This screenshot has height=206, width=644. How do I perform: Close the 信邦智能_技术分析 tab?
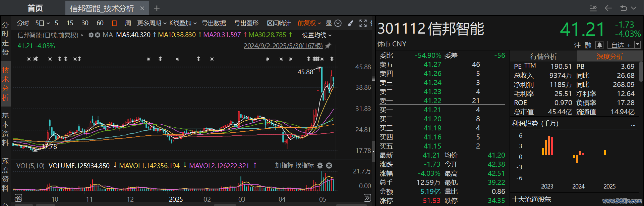click(x=142, y=8)
